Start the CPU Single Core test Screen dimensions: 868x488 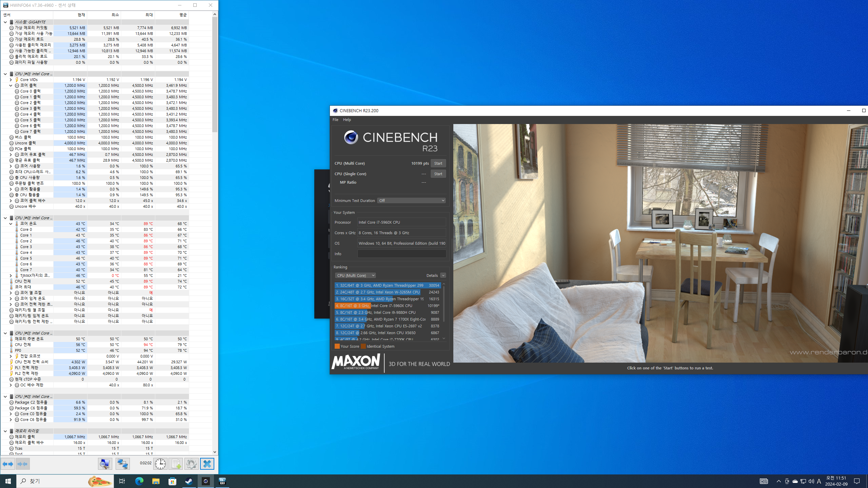point(438,174)
